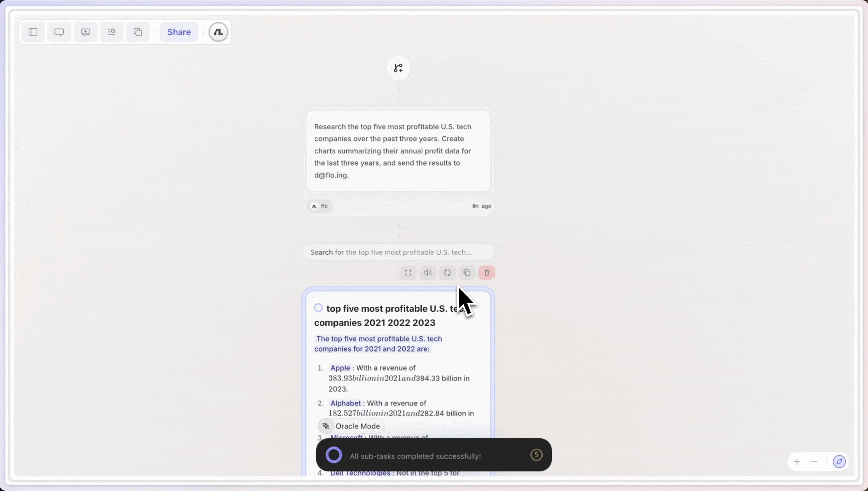This screenshot has height=491, width=868.
Task: Click the add new card icon
Action: pyautogui.click(x=86, y=32)
